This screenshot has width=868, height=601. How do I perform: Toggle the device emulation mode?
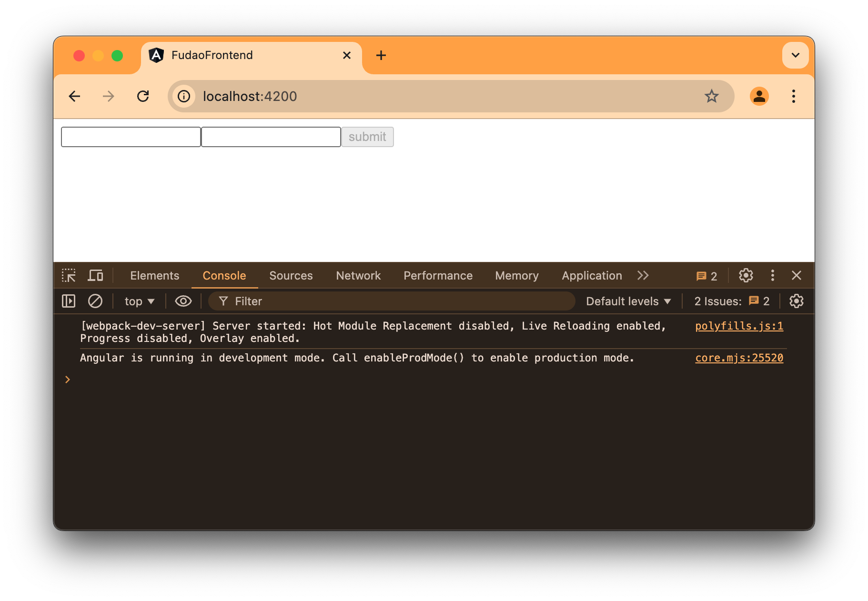coord(95,275)
